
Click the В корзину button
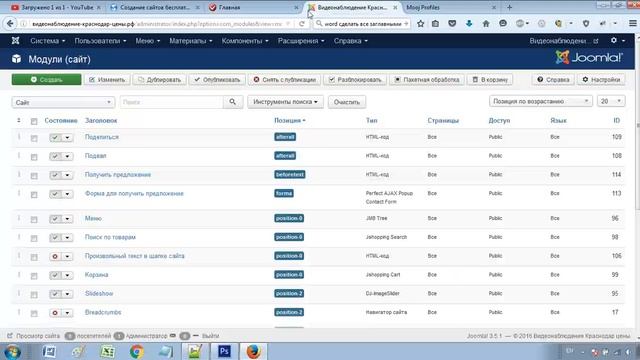(x=490, y=80)
